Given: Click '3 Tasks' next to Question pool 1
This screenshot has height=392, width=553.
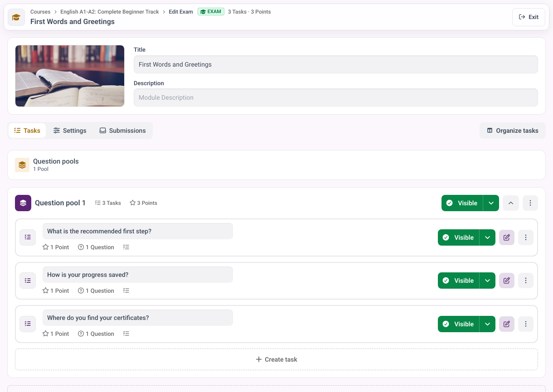Looking at the screenshot, I should pyautogui.click(x=108, y=203).
